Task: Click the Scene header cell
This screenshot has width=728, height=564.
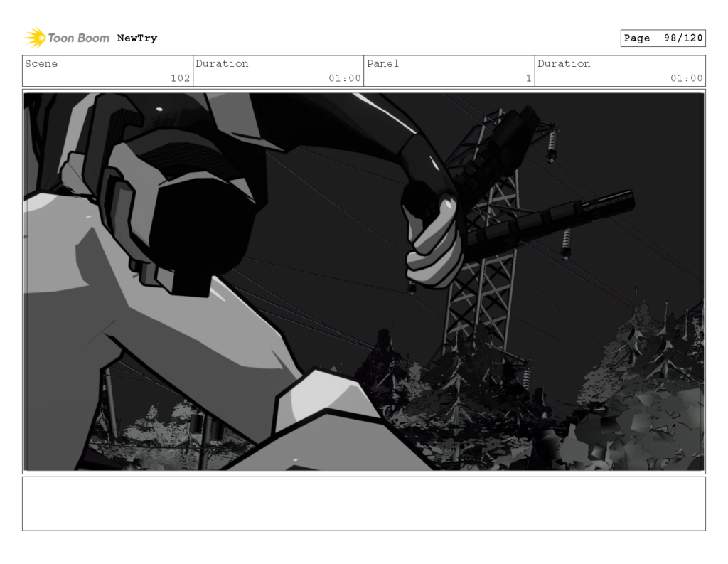Action: click(x=41, y=64)
